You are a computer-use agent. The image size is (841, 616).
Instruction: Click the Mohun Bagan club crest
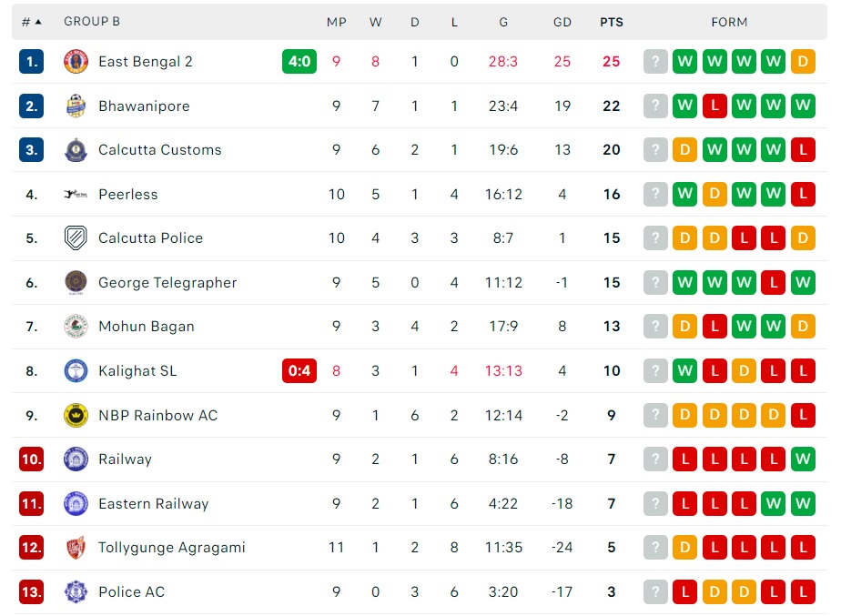[x=76, y=327]
